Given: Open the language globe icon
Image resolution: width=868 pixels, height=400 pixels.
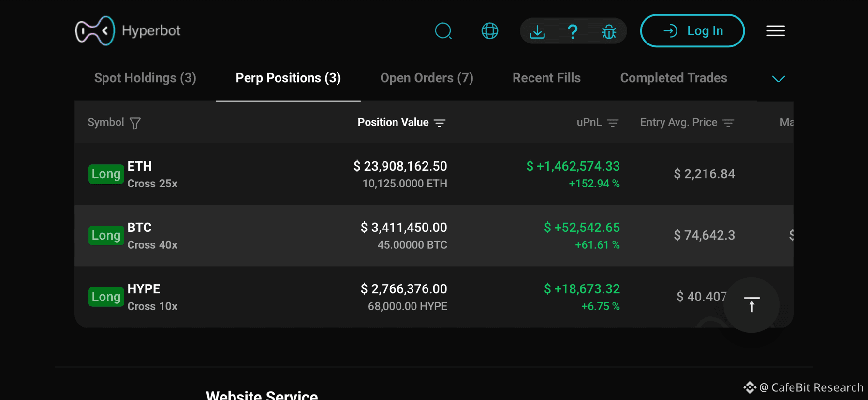Looking at the screenshot, I should 489,31.
